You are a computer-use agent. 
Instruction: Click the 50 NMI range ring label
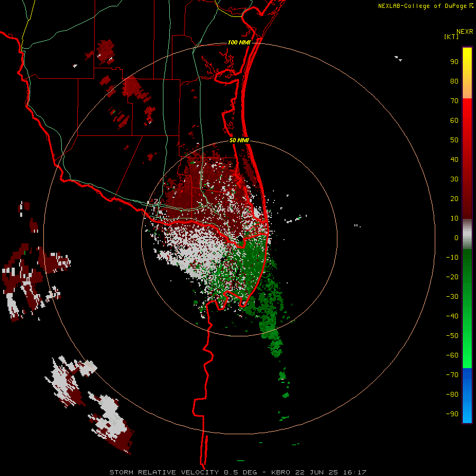point(239,140)
